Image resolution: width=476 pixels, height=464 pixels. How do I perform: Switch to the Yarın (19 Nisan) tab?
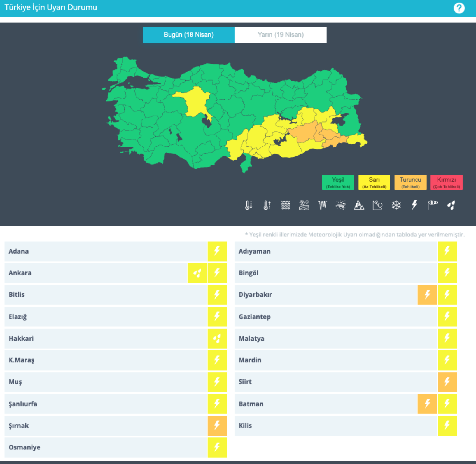point(281,35)
